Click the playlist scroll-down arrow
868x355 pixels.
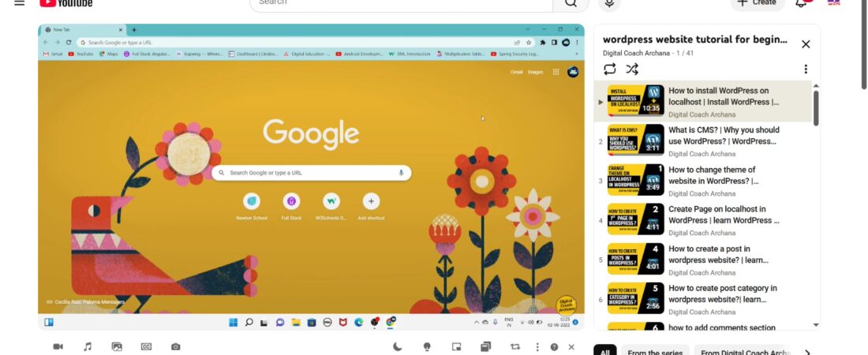[815, 325]
